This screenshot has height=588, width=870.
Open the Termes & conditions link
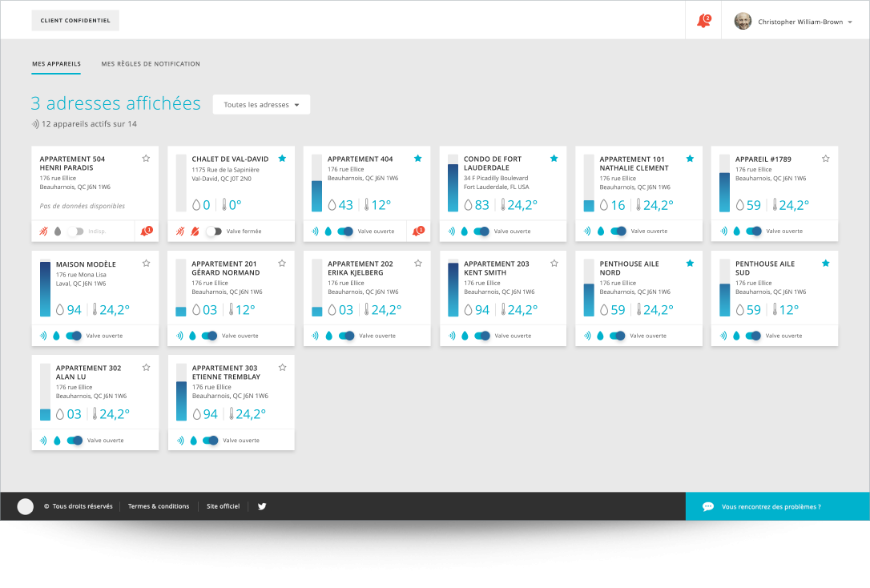pyautogui.click(x=159, y=506)
